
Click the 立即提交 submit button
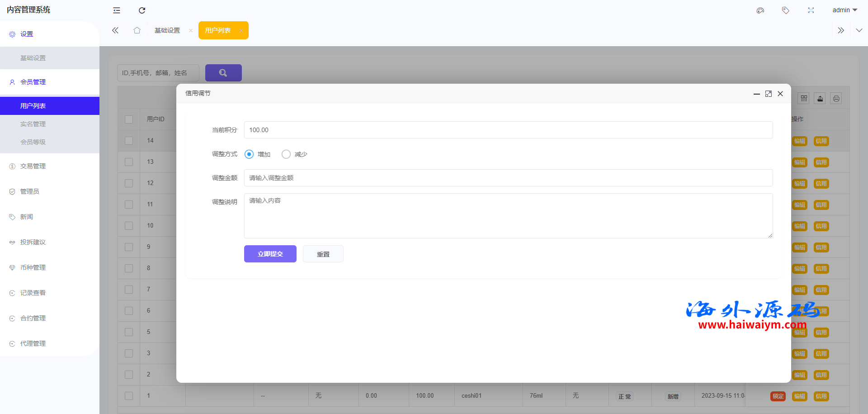(x=270, y=254)
